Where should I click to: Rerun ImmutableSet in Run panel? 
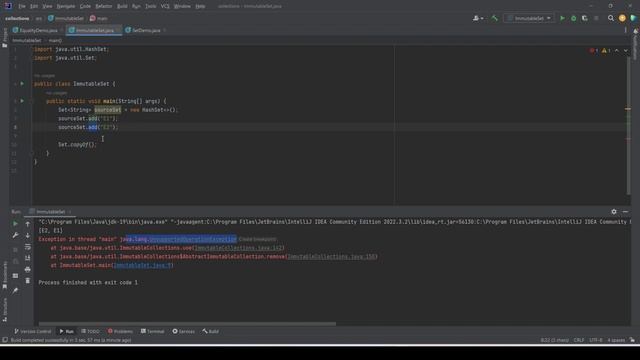pyautogui.click(x=15, y=224)
